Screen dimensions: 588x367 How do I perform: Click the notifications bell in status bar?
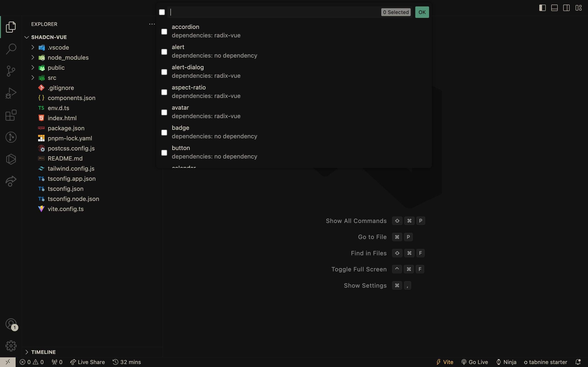pyautogui.click(x=578, y=362)
